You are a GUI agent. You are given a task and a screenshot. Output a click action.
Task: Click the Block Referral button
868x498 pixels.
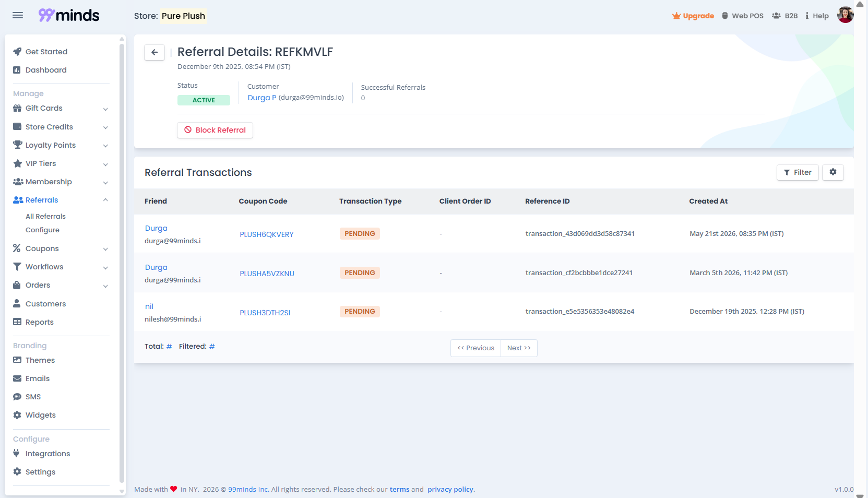coord(215,130)
